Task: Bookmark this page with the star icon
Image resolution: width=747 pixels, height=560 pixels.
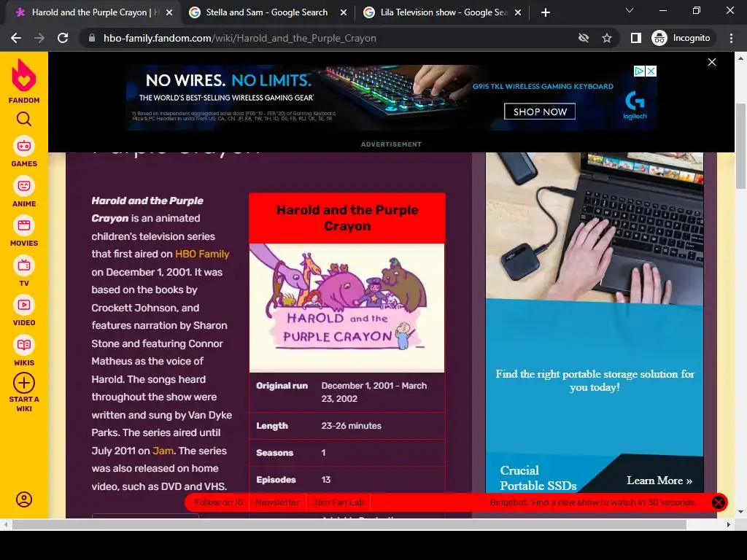Action: pos(606,38)
